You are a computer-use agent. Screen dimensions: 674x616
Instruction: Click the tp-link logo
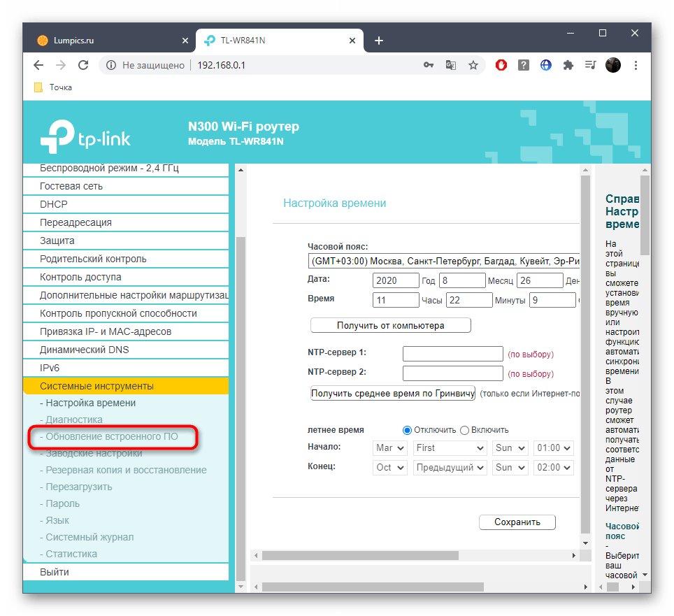85,136
